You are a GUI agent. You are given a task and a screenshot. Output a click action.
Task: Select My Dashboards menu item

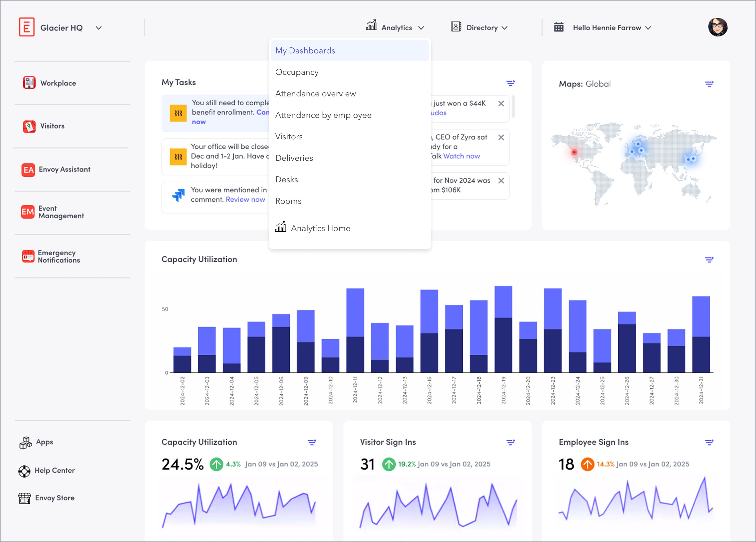[350, 51]
